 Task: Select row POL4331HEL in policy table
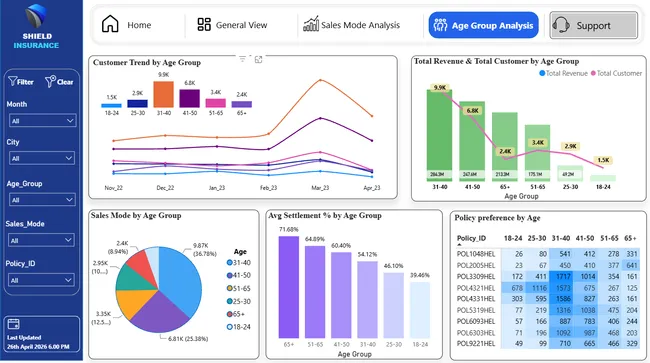coord(548,299)
